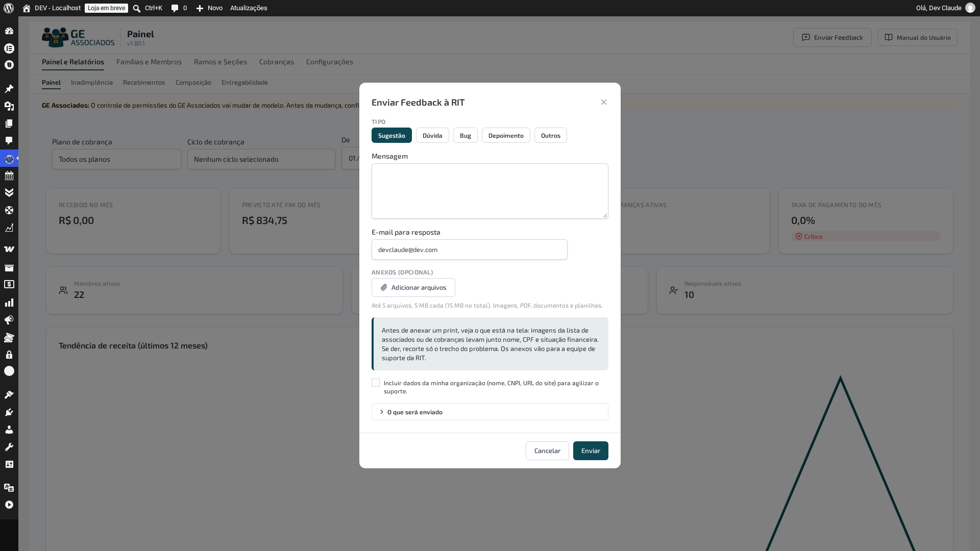The height and width of the screenshot is (551, 980).
Task: Open the Olá, Dev Claude account menu
Action: click(945, 8)
